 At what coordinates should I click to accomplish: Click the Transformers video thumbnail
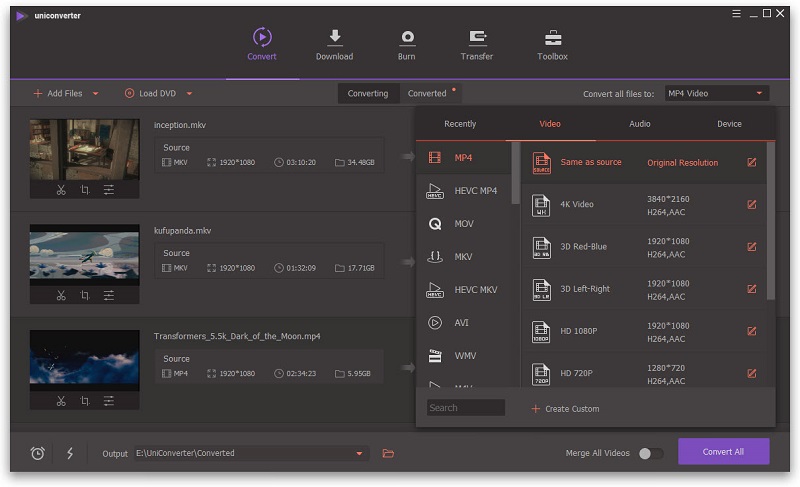[85, 361]
